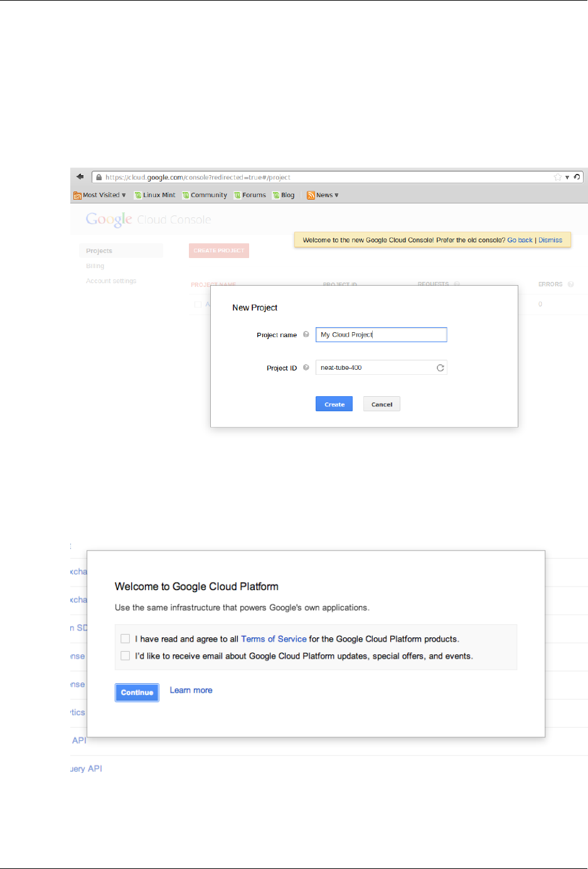Viewport: 588px width, 869px height.
Task: Click the Project name help icon
Action: 306,335
